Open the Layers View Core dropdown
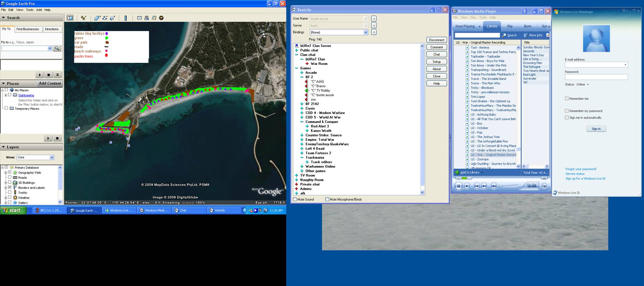The width and height of the screenshot is (644, 286). 52,157
